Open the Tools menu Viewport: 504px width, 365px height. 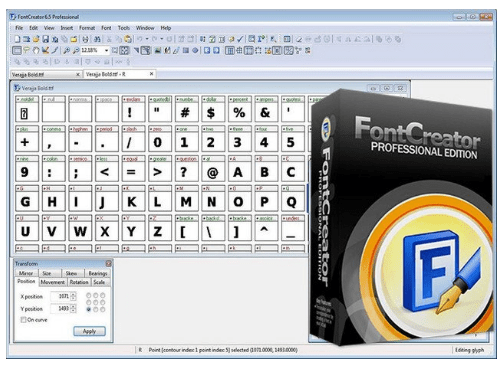tap(124, 28)
